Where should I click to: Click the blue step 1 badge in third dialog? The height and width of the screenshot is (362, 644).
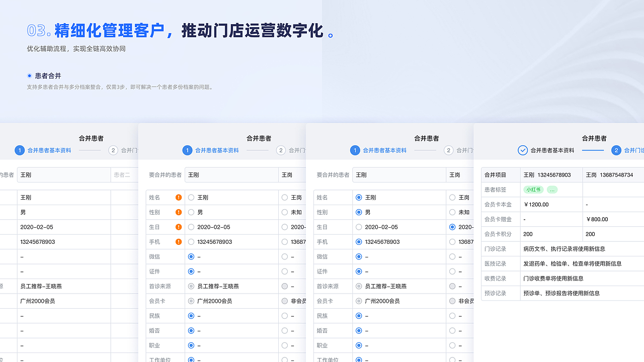pyautogui.click(x=355, y=150)
